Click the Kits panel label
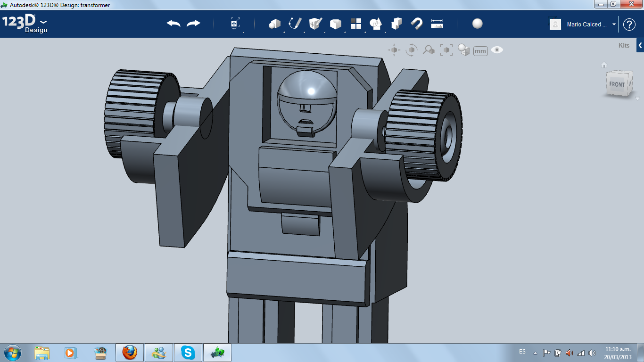The image size is (644, 362). pyautogui.click(x=624, y=46)
